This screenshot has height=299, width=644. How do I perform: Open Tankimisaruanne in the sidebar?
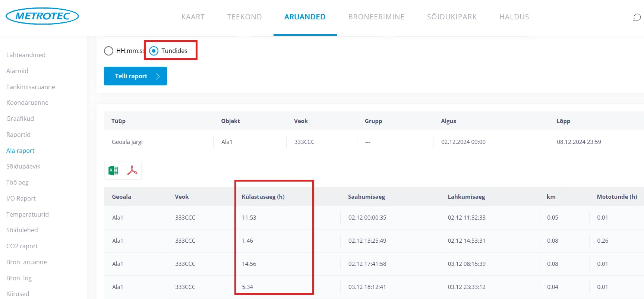[x=31, y=87]
